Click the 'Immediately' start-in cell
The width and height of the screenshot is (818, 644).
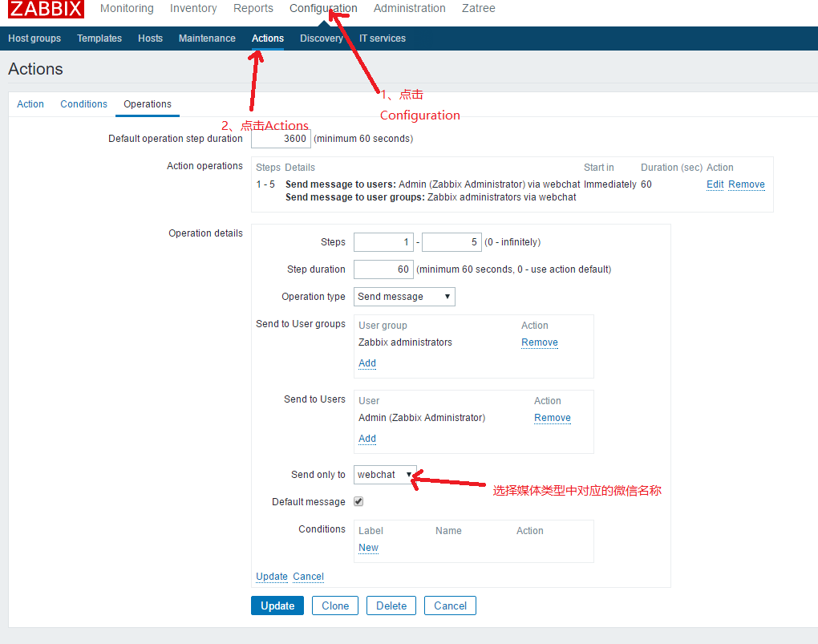tap(609, 184)
